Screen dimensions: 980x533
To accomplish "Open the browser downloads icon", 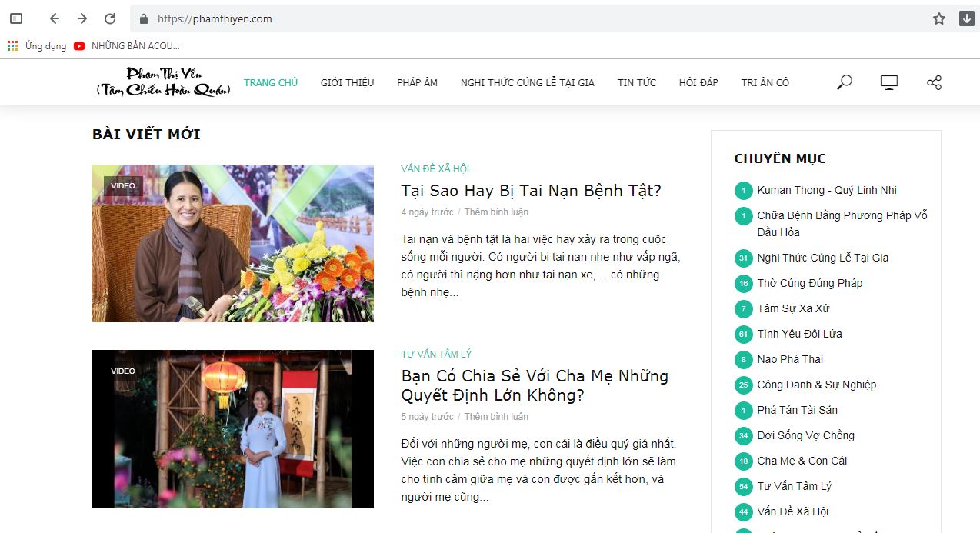I will coord(967,18).
